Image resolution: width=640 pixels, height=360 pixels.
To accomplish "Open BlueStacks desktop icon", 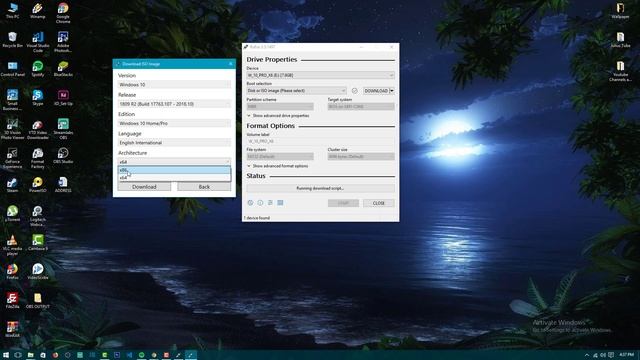I will [63, 69].
